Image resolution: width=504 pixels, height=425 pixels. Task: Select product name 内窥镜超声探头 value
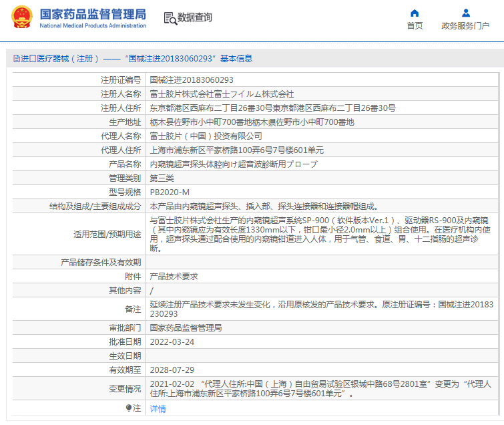[x=234, y=164]
